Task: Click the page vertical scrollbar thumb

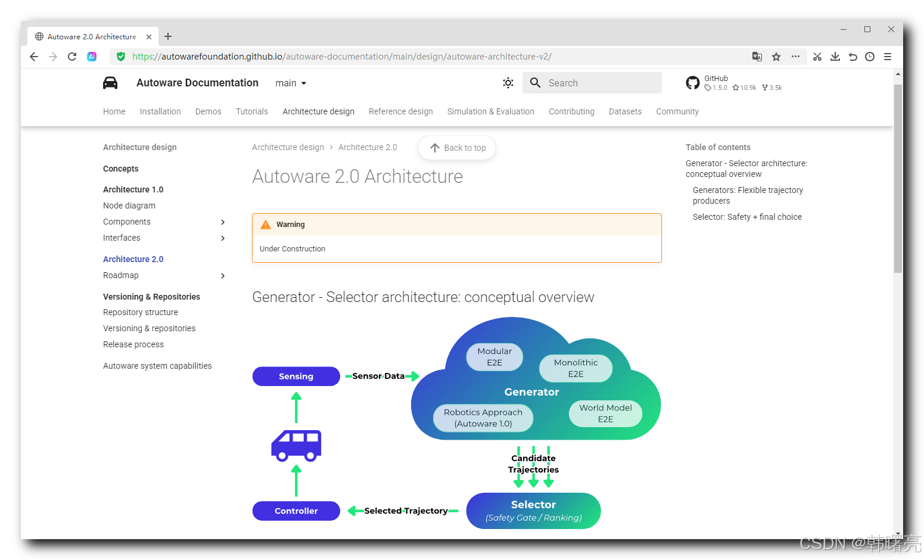Action: point(898,179)
